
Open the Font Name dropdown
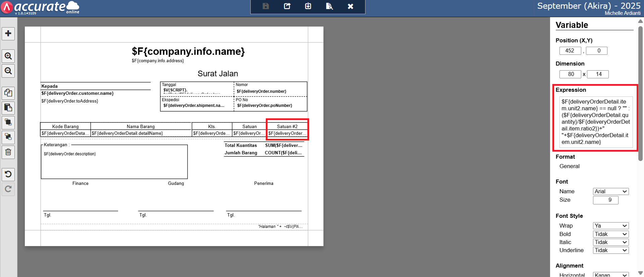click(610, 191)
